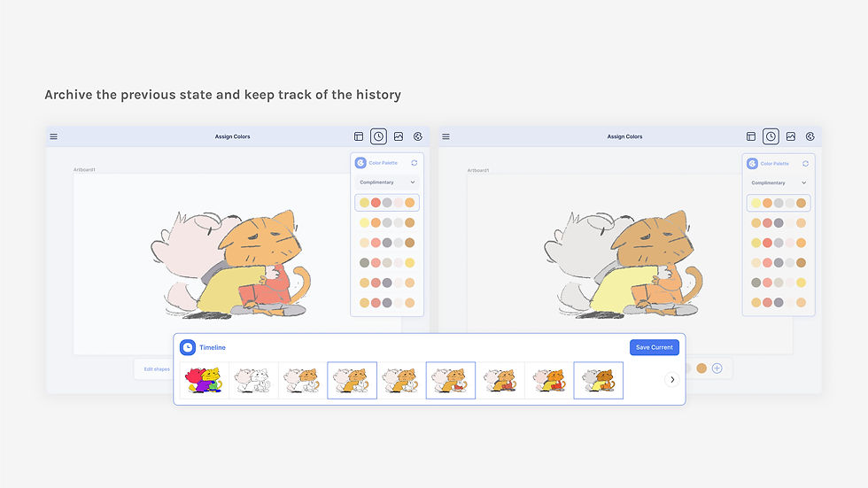Toggle the timeline clock icon in left toolbar
868x488 pixels.
(379, 136)
